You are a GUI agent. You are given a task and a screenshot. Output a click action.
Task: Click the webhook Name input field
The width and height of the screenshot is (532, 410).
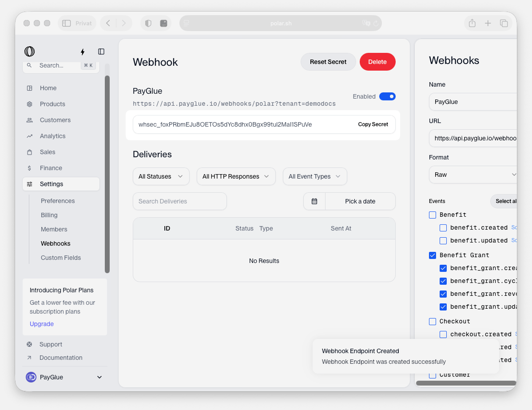(x=473, y=102)
